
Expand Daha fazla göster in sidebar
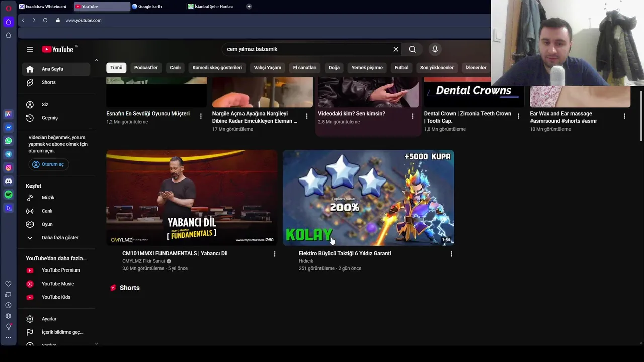coord(56,238)
